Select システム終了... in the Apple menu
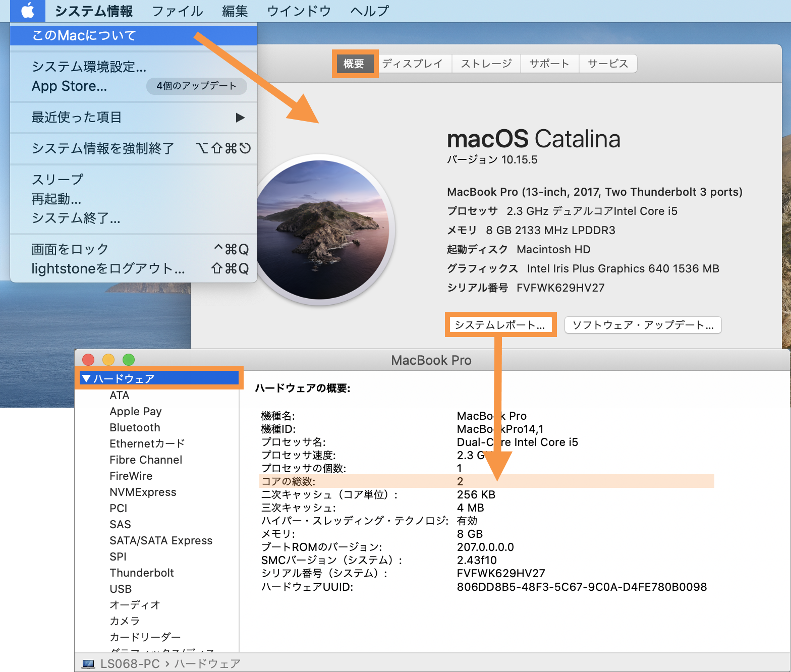Screen dimensions: 791x672 tap(134, 218)
